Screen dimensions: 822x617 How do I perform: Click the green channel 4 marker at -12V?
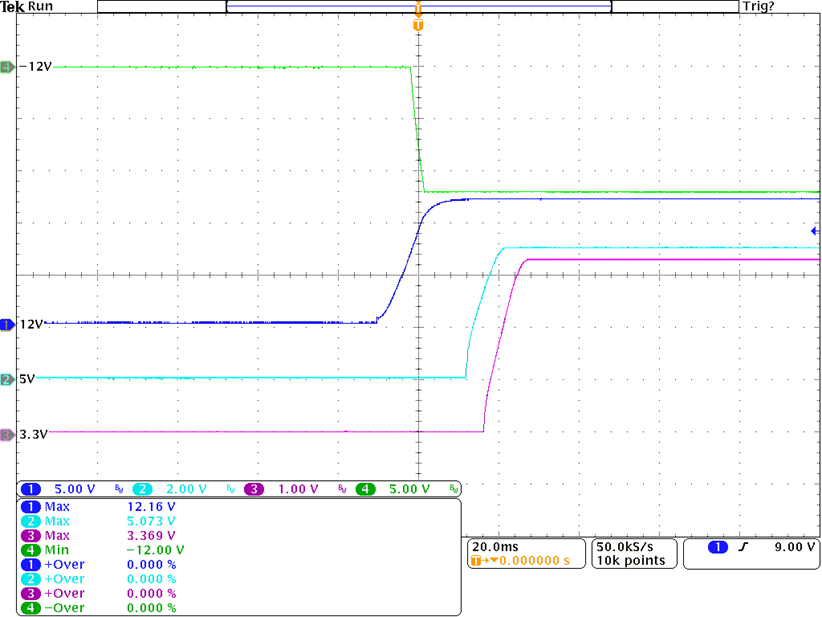[x=7, y=67]
